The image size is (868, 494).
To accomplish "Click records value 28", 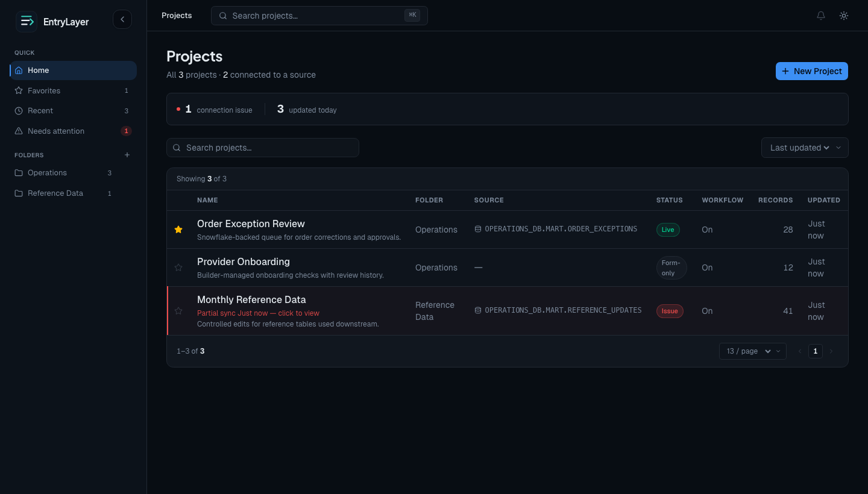I will [788, 230].
